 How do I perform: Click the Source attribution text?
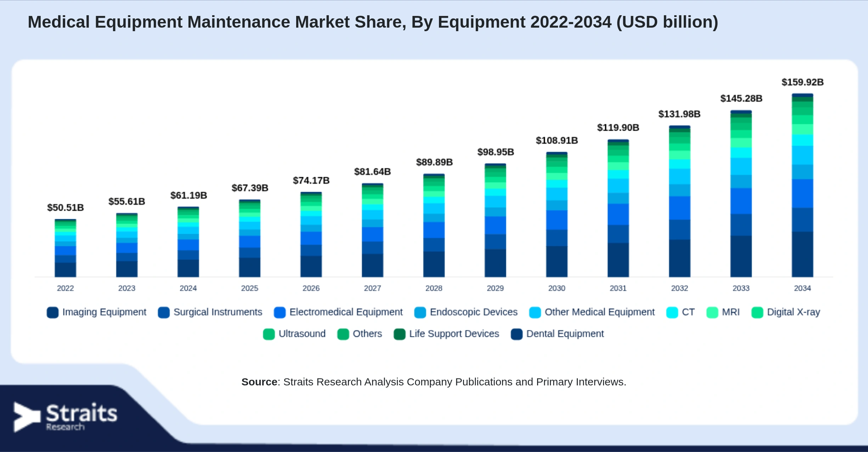coord(434,382)
